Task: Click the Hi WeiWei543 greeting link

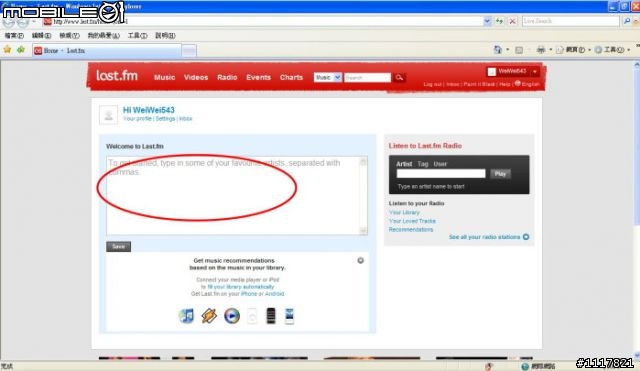Action: pos(149,110)
